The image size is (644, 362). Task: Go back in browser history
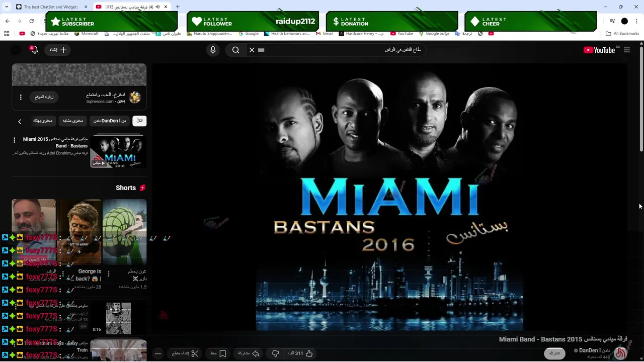(7, 21)
